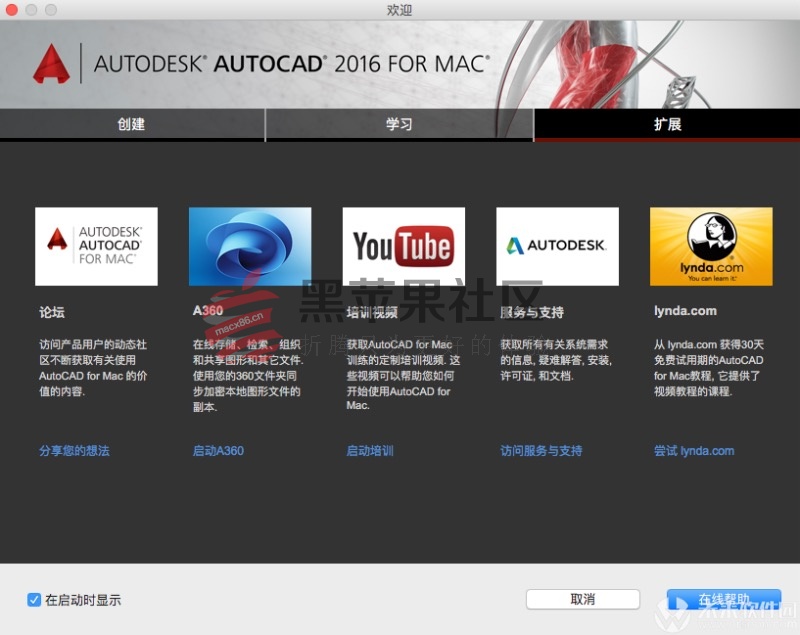800x635 pixels.
Task: Click the A360 heading text
Action: [208, 311]
